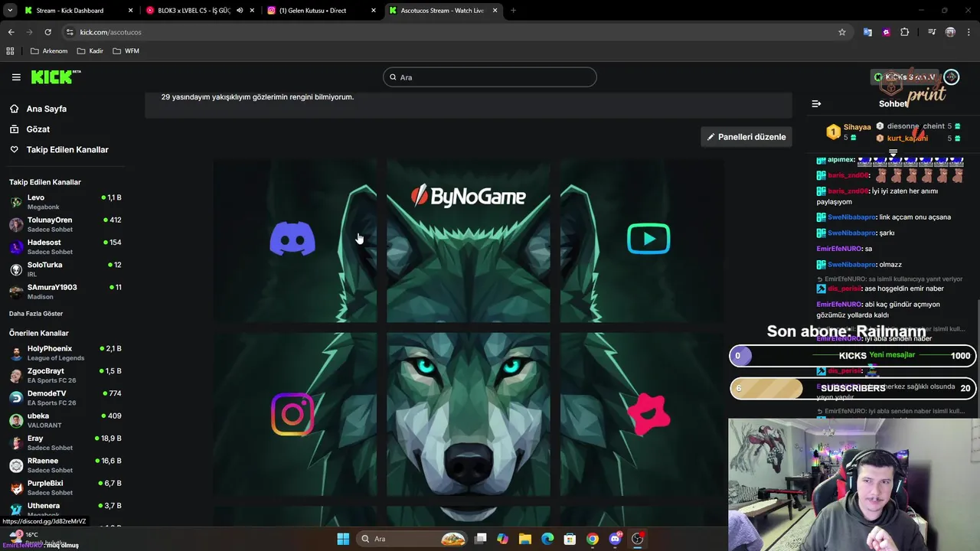
Task: Switch to the Gelen Kutusu Direct tab
Action: tap(321, 11)
